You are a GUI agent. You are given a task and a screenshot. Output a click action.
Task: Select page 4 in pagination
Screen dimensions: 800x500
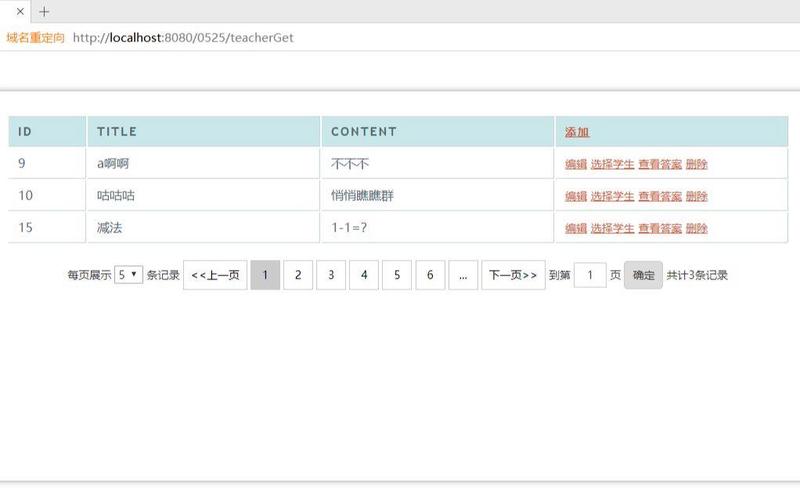[364, 275]
